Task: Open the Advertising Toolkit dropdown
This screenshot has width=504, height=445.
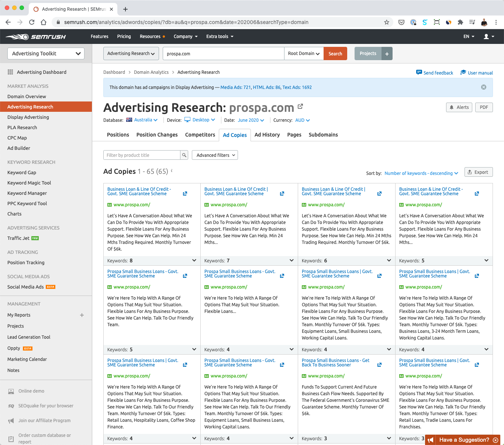Action: coord(46,54)
